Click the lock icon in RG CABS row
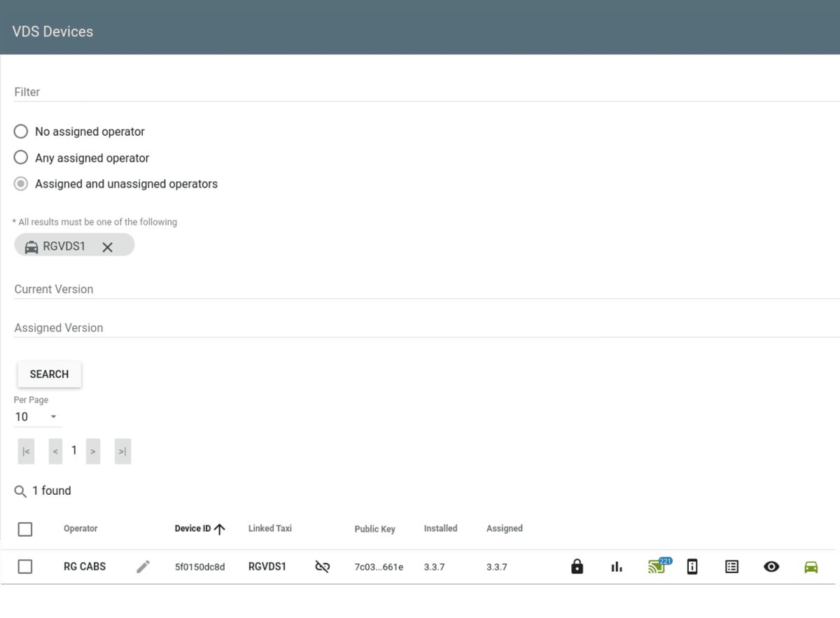 click(577, 566)
